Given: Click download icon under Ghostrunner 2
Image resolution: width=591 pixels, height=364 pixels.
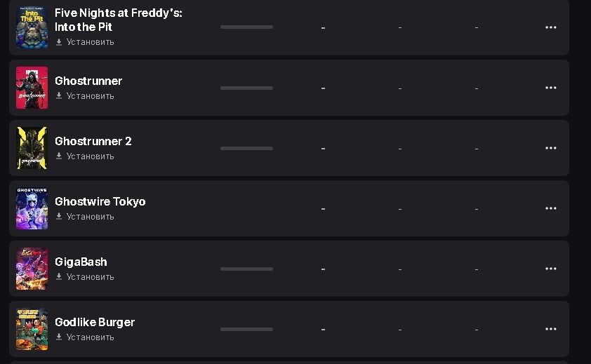Looking at the screenshot, I should coord(59,156).
